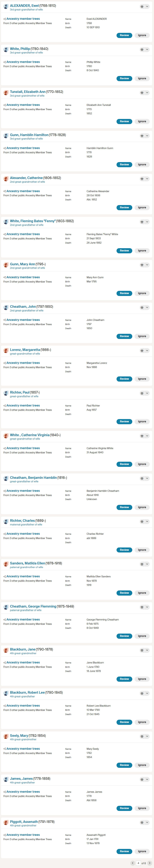Viewport: 154px width, 868px height.
Task: Review the Cheatham, George Flemming hint
Action: 124,636
